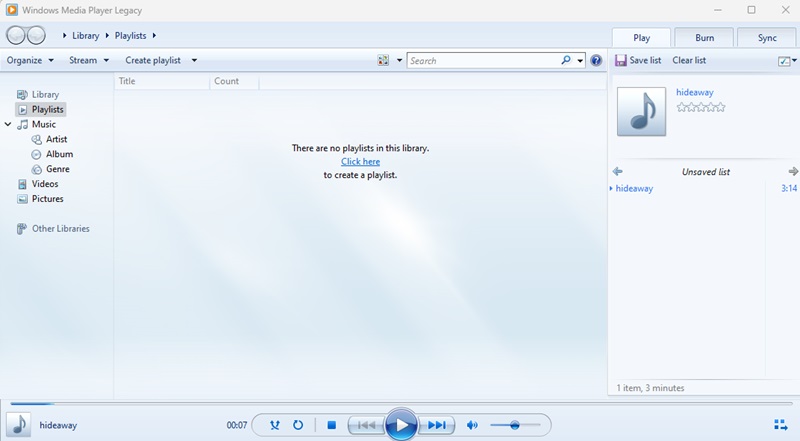Click the seek bar progress track
Screen dimensions: 800x441
click(x=400, y=403)
